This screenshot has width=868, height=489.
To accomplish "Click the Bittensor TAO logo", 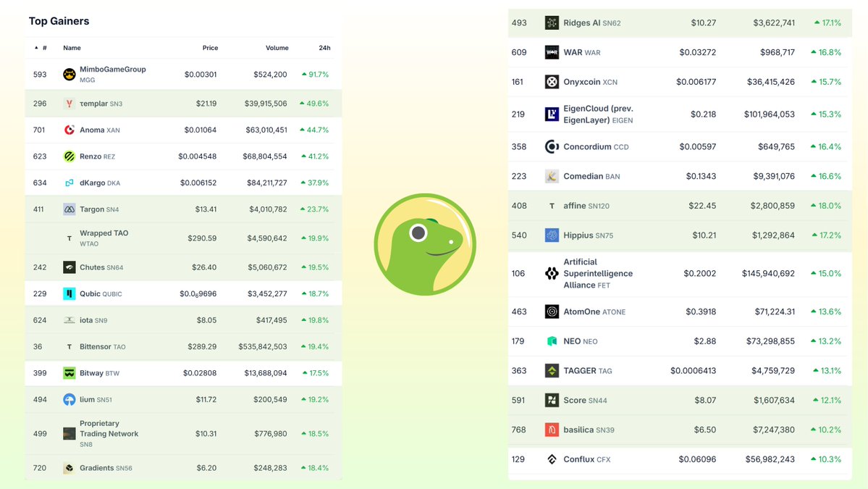I will pos(69,347).
